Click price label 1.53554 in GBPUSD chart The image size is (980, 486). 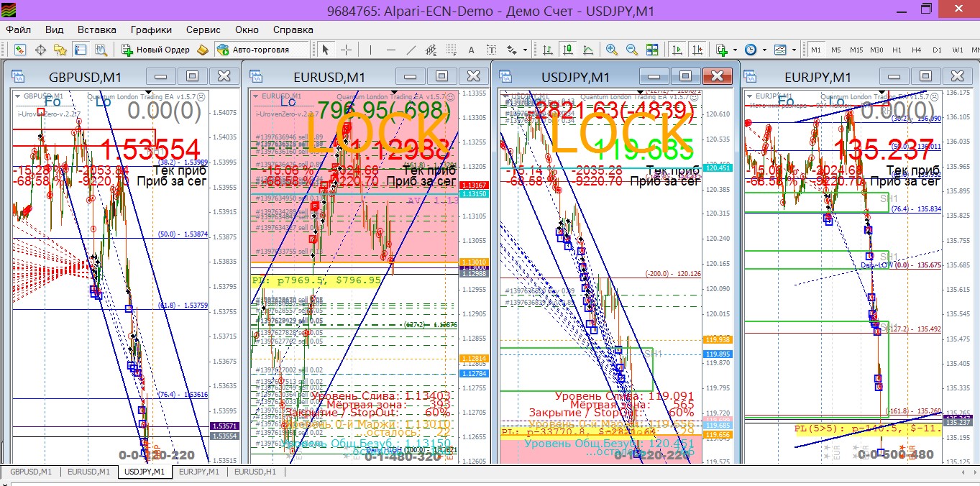(x=150, y=149)
